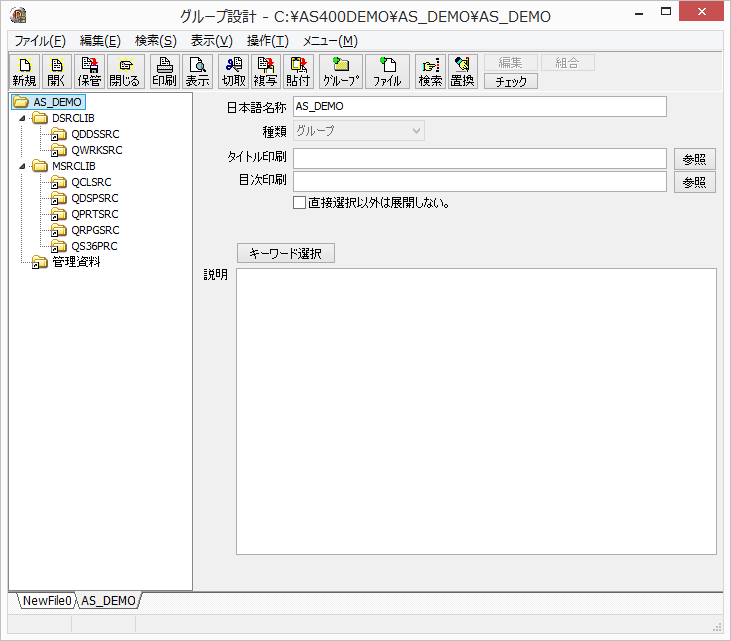Click the 開く (Open) toolbar icon
Image resolution: width=731 pixels, height=641 pixels.
coord(56,71)
